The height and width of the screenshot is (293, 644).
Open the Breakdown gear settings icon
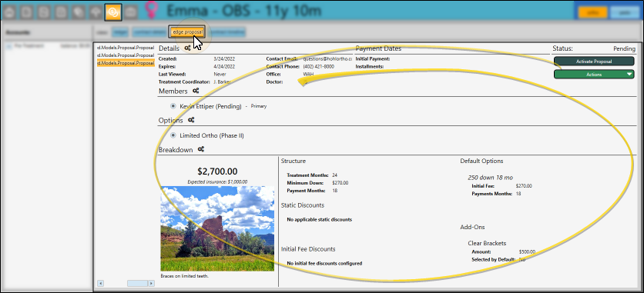click(x=201, y=149)
